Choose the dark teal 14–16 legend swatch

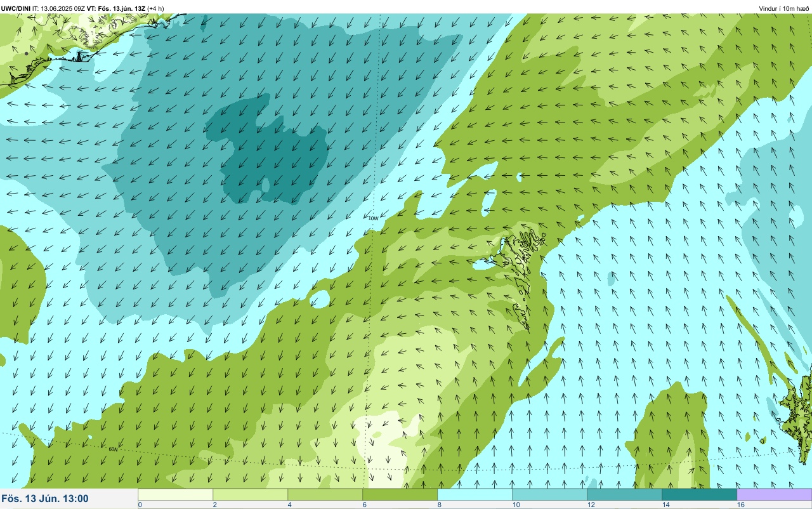coord(700,494)
